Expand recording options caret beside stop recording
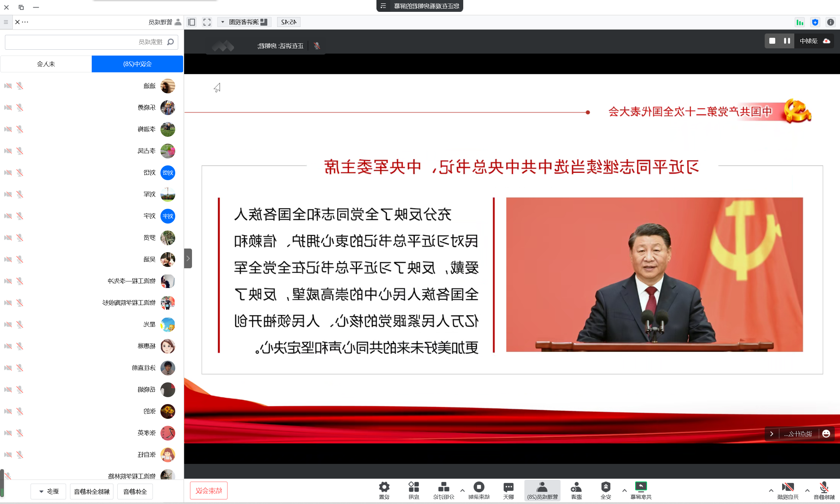Screen dimensions: 840x504 (x=463, y=491)
